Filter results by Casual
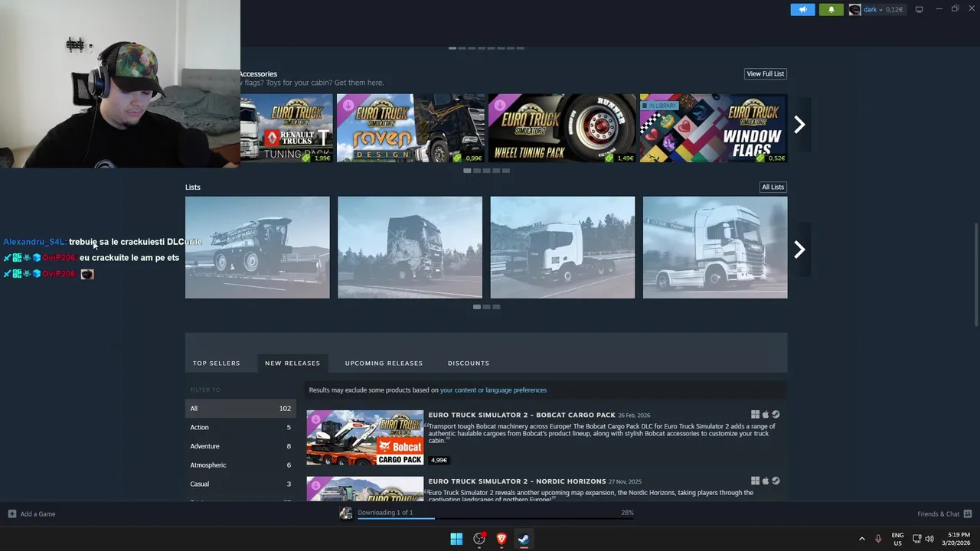This screenshot has width=980, height=551. 240,484
